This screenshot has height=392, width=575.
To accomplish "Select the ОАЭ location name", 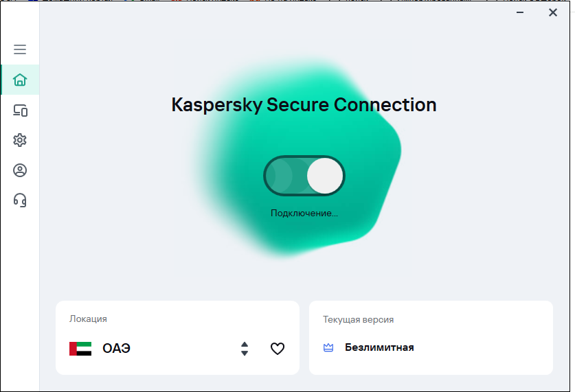I will click(x=116, y=348).
